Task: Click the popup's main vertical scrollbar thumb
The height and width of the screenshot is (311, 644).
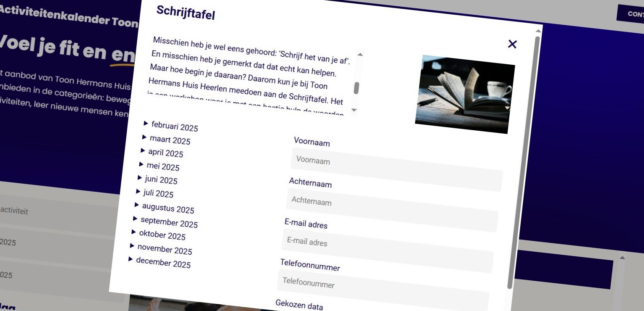Action: (524, 162)
